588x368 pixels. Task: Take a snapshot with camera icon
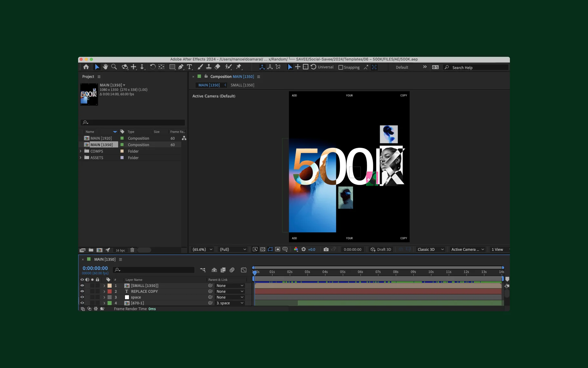326,249
